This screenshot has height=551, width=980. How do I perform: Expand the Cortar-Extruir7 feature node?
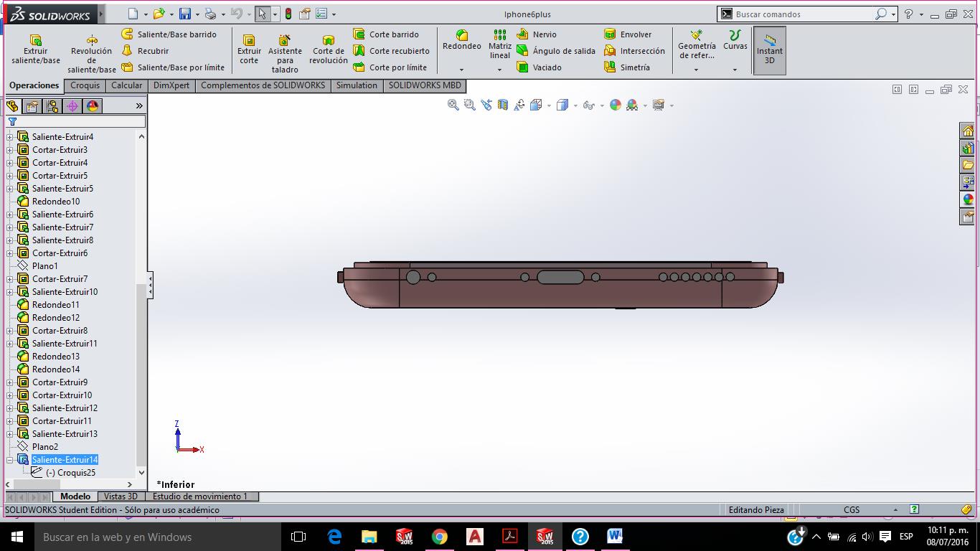[x=10, y=279]
